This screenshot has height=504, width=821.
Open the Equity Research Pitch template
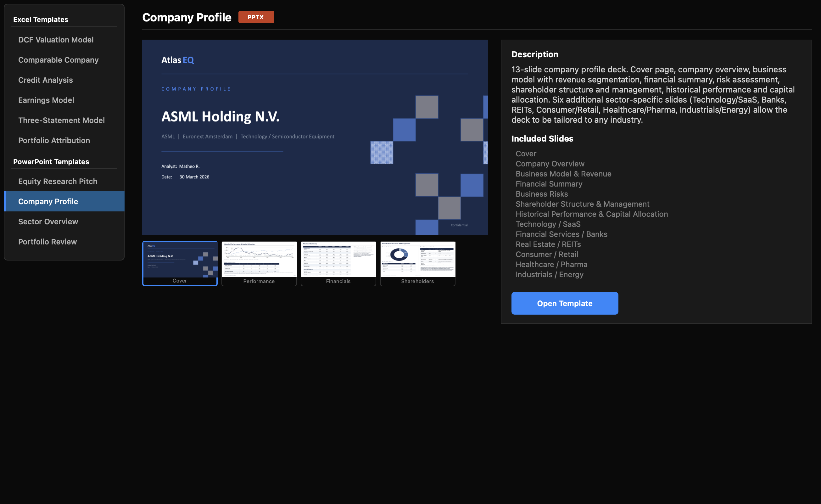[64, 181]
